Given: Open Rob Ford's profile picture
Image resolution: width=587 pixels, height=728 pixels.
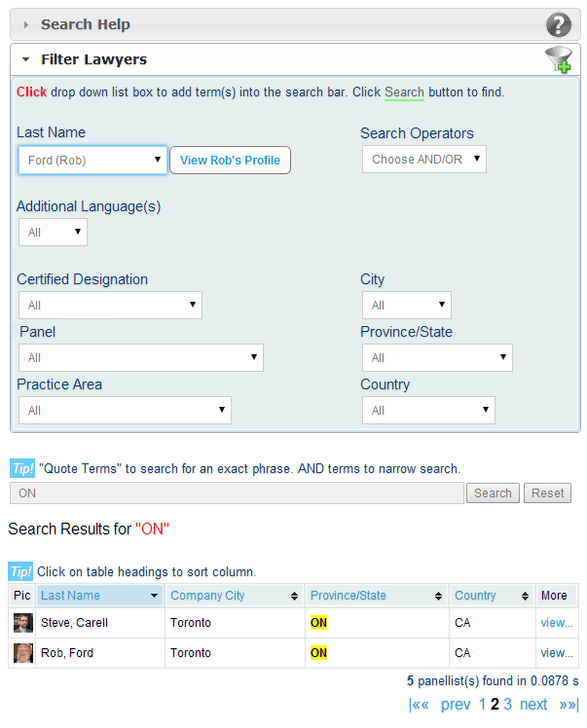Looking at the screenshot, I should tap(22, 653).
